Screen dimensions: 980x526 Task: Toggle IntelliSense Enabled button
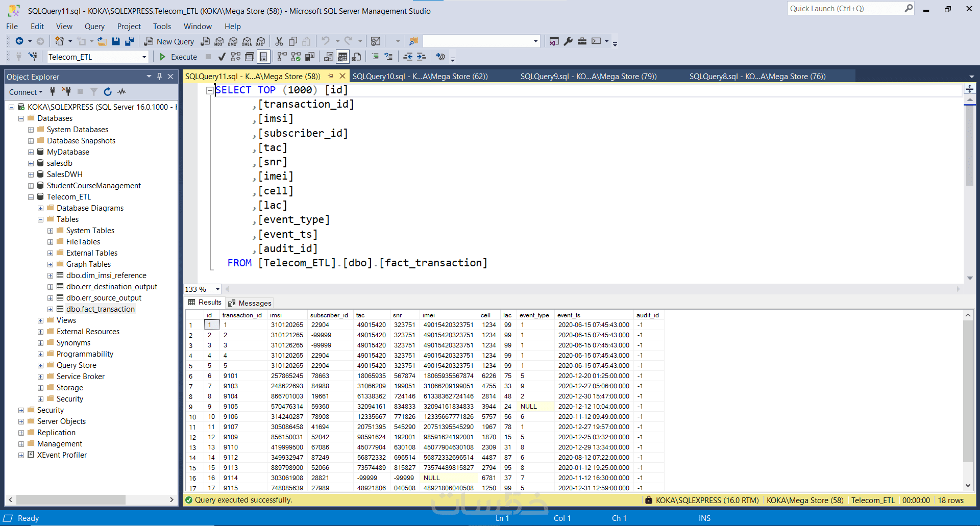point(263,57)
